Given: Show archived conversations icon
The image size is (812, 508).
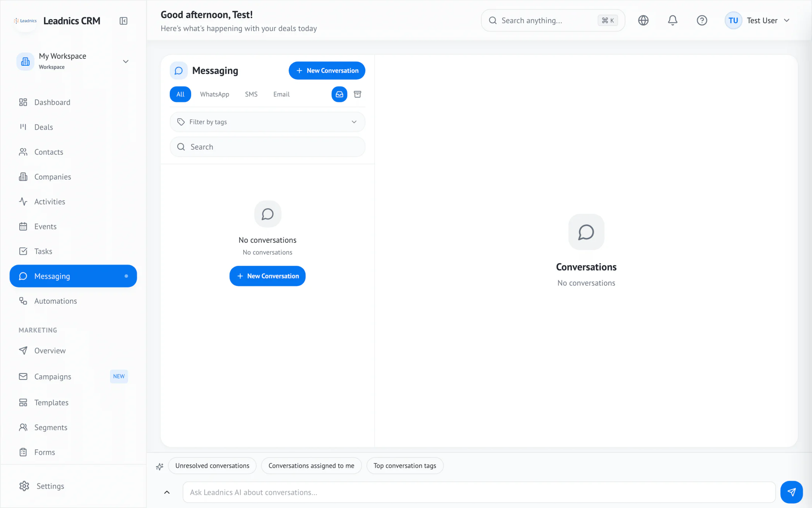Looking at the screenshot, I should tap(357, 94).
